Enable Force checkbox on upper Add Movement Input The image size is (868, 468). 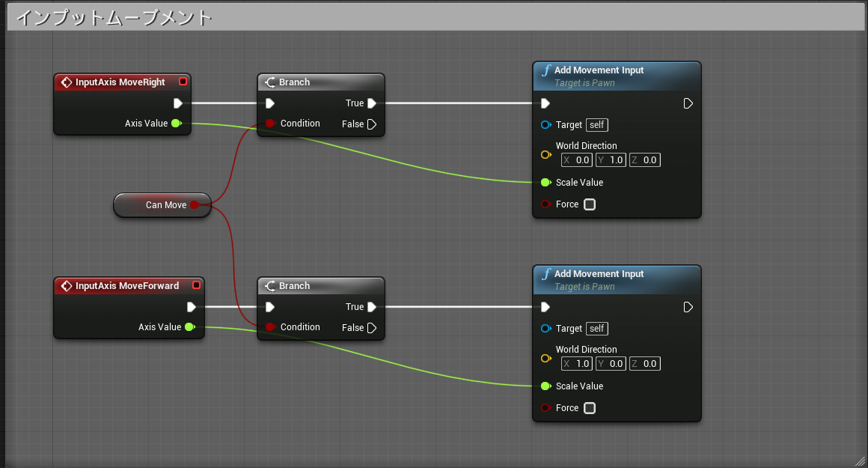[x=590, y=204]
